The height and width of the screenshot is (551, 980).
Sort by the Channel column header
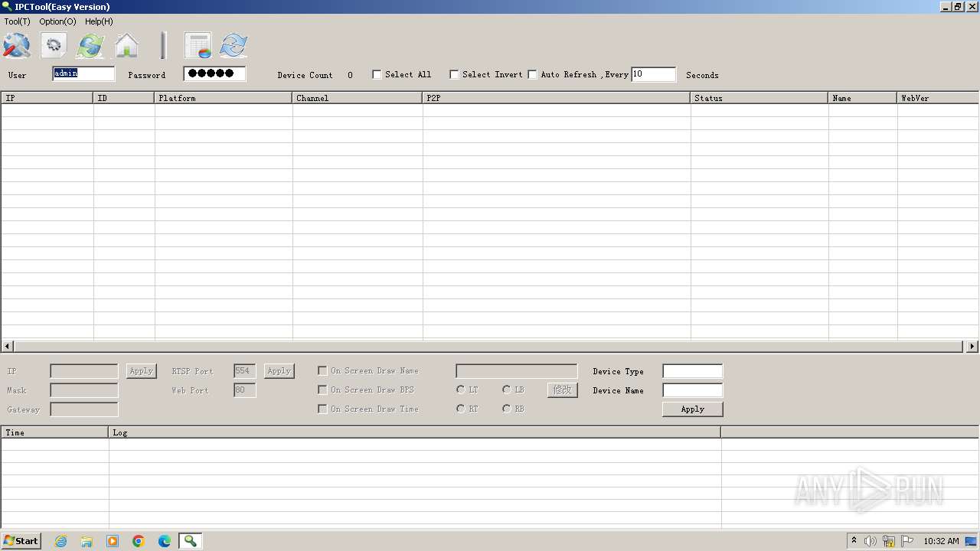(358, 98)
